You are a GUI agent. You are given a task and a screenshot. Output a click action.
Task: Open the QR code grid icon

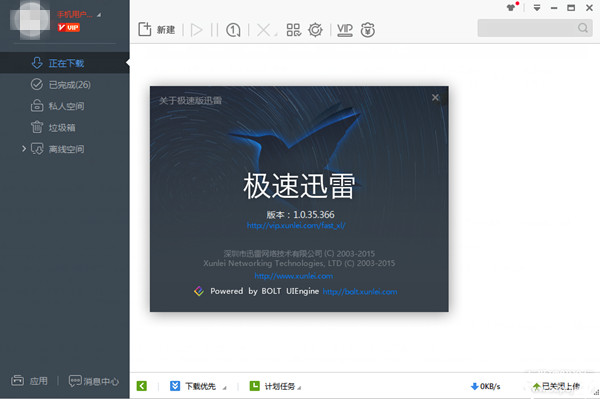pos(293,30)
